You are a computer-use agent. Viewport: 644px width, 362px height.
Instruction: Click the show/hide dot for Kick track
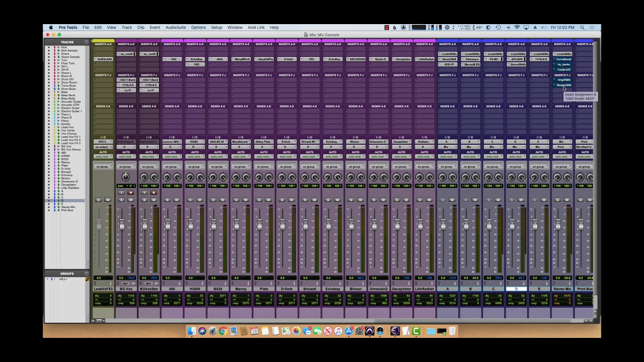click(49, 47)
